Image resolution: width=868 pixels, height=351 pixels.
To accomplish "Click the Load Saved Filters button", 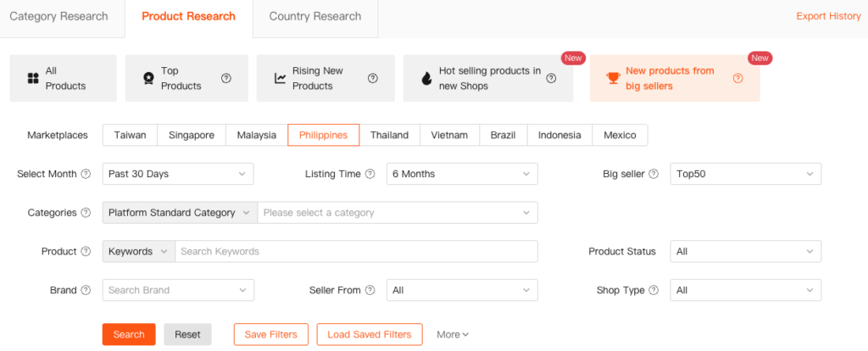I will tap(369, 334).
